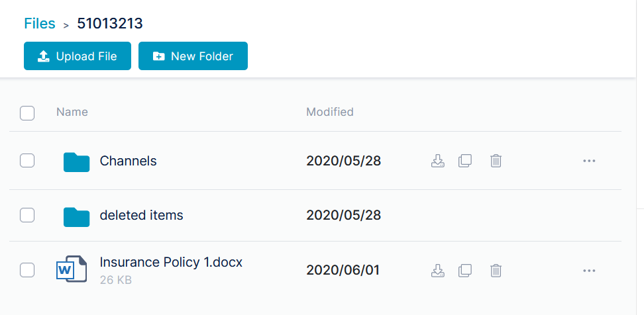
Task: Download the Channels folder
Action: (x=438, y=161)
